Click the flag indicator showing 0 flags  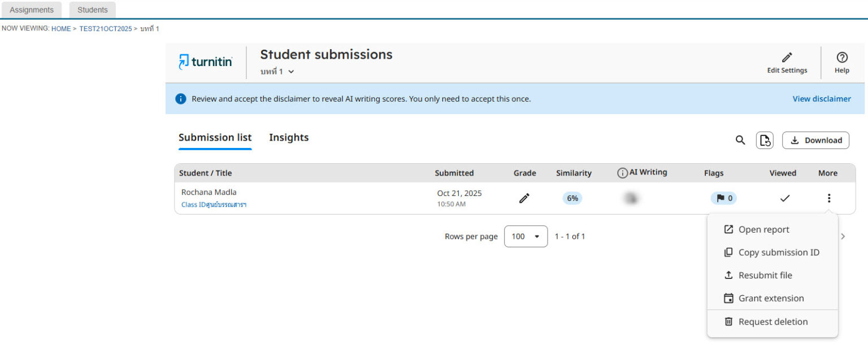coord(723,198)
